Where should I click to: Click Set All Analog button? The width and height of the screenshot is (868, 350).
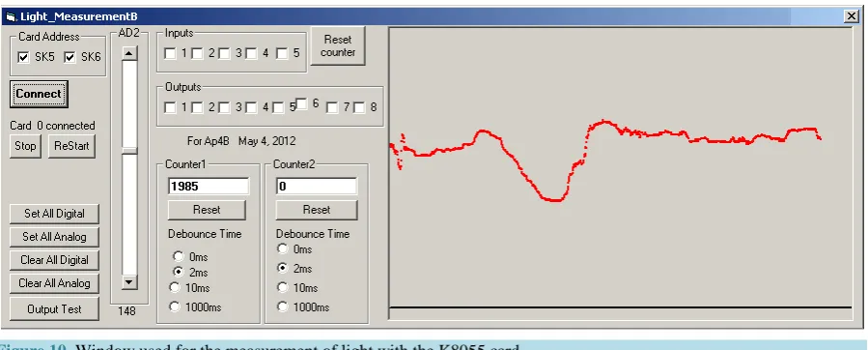(54, 237)
